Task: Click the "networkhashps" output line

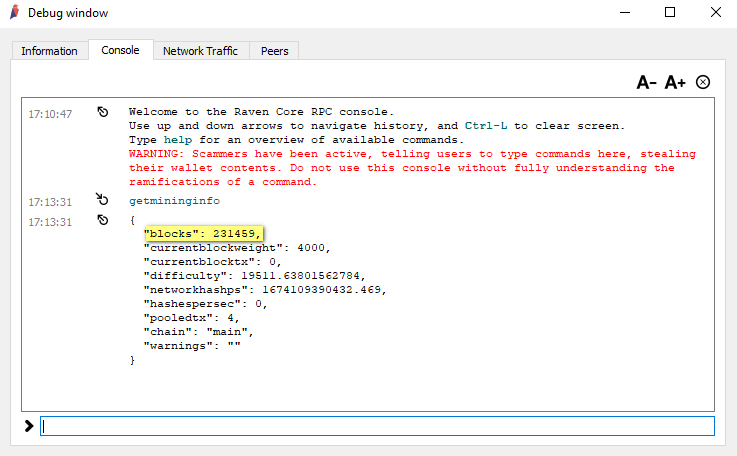Action: coord(264,290)
